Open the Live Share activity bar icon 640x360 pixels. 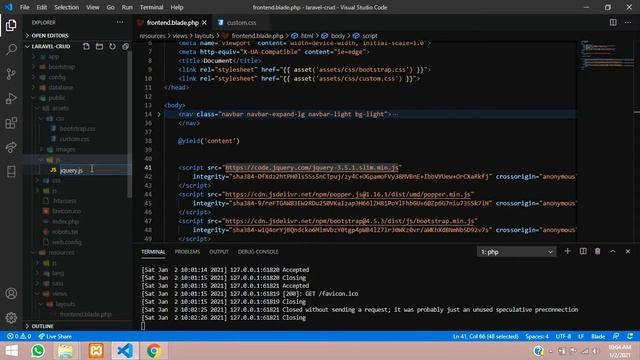tap(11, 147)
